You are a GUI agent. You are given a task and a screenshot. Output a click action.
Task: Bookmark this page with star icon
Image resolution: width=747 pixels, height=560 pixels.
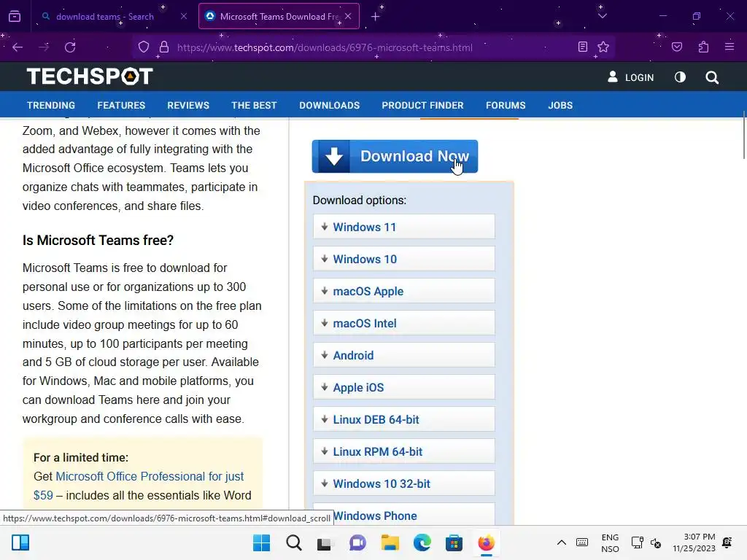click(603, 47)
